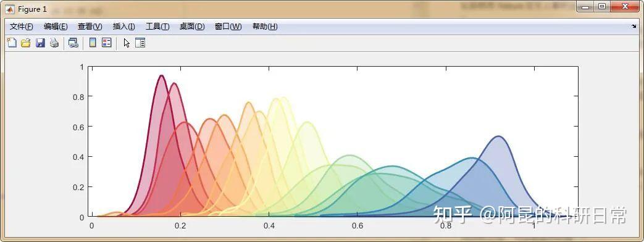The image size is (644, 242).
Task: Click the x-axis tick label 0.6
Action: 358,225
